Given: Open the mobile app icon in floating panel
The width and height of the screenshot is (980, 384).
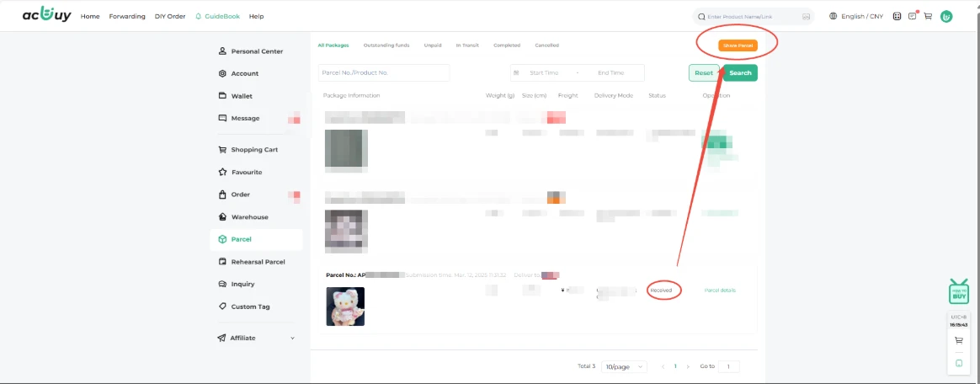Looking at the screenshot, I should [959, 363].
